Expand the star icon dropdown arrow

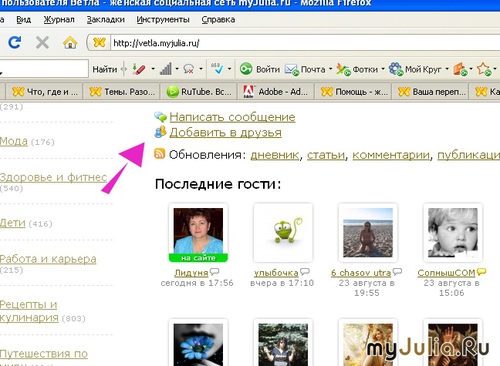[495, 69]
